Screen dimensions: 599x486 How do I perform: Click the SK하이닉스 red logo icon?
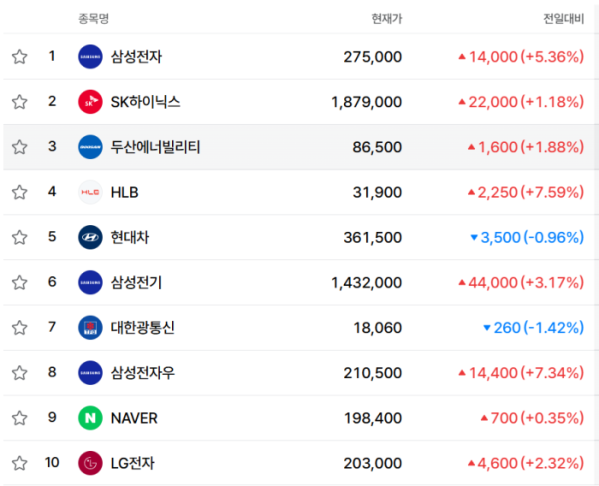[x=90, y=102]
